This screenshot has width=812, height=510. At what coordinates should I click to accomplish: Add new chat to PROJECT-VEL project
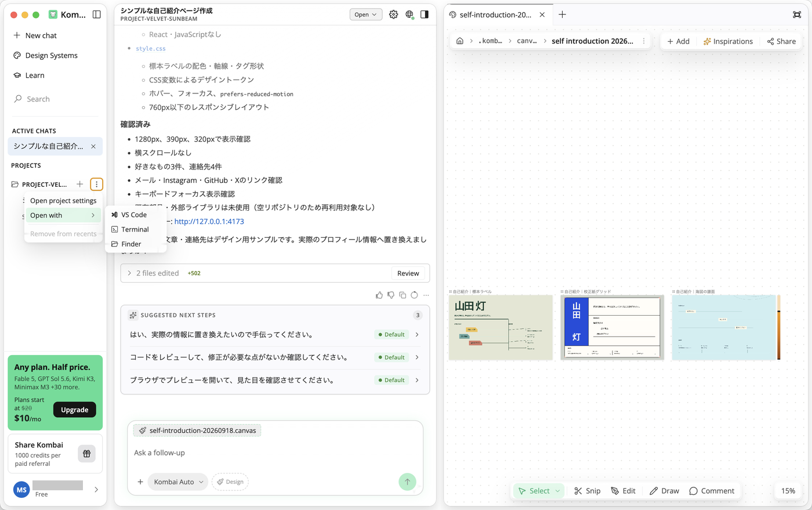80,185
